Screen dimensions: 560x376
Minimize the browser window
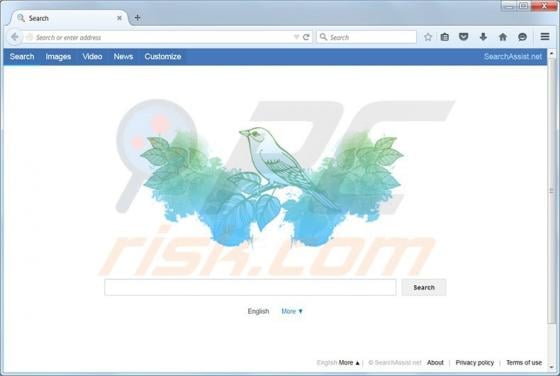pyautogui.click(x=509, y=6)
